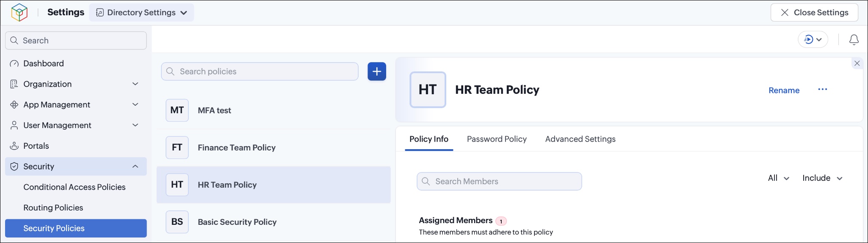Click the notifications bell icon
This screenshot has height=243, width=868.
coord(854,40)
